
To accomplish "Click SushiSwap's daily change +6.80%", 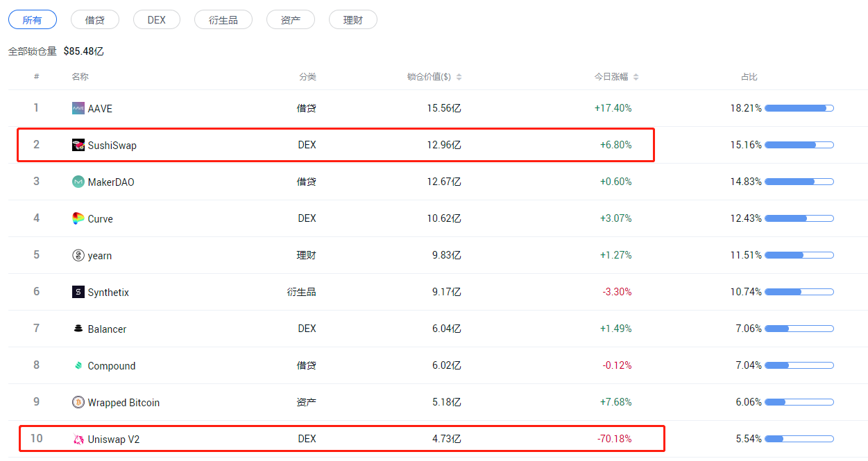I will point(616,145).
